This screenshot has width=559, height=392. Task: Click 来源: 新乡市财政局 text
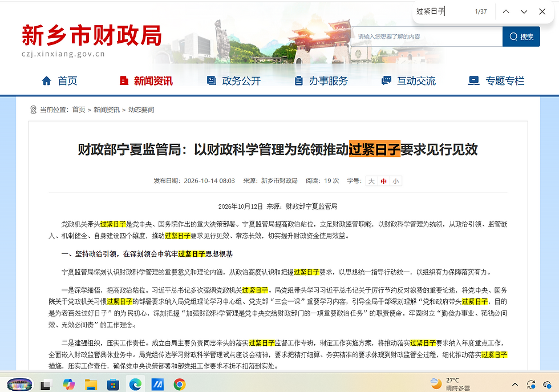pyautogui.click(x=270, y=181)
